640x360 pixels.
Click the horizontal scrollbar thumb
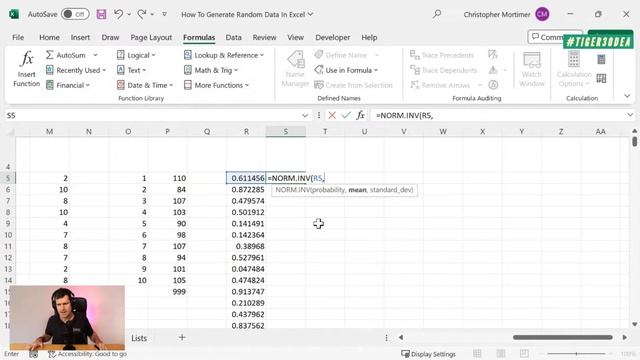pyautogui.click(x=562, y=338)
